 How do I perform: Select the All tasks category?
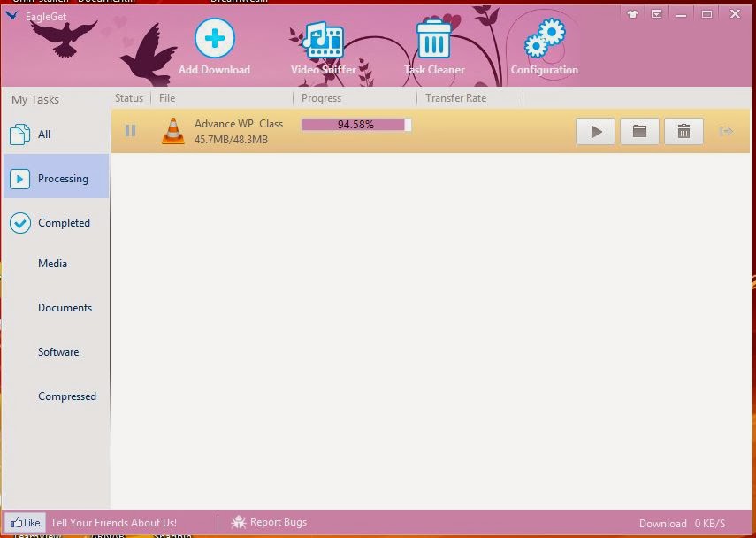coord(56,134)
